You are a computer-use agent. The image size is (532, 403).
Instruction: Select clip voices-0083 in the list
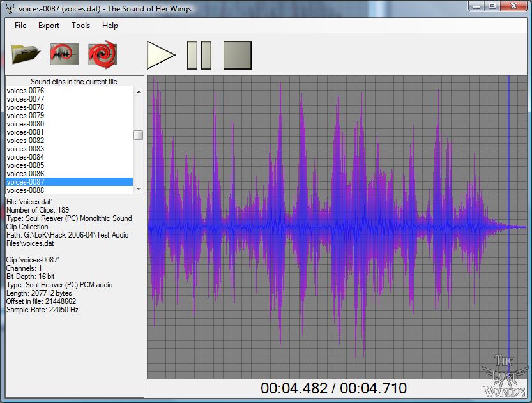[x=69, y=149]
